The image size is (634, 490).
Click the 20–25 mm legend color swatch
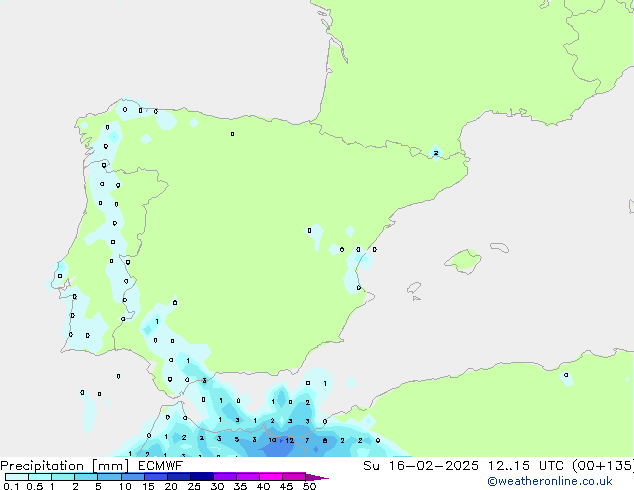click(x=178, y=477)
